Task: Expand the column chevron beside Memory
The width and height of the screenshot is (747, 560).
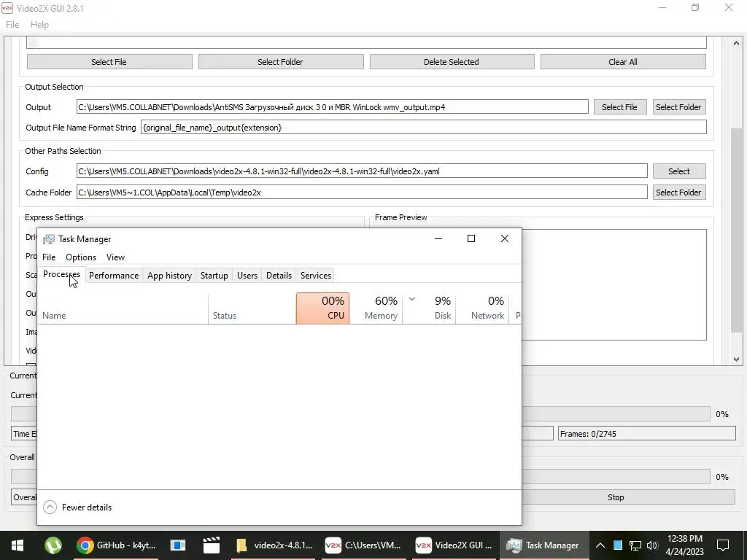Action: [412, 300]
